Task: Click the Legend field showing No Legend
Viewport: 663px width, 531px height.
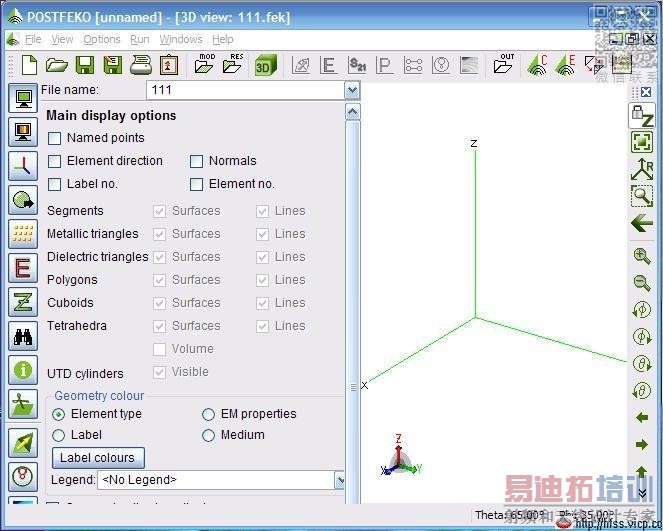Action: (216, 480)
